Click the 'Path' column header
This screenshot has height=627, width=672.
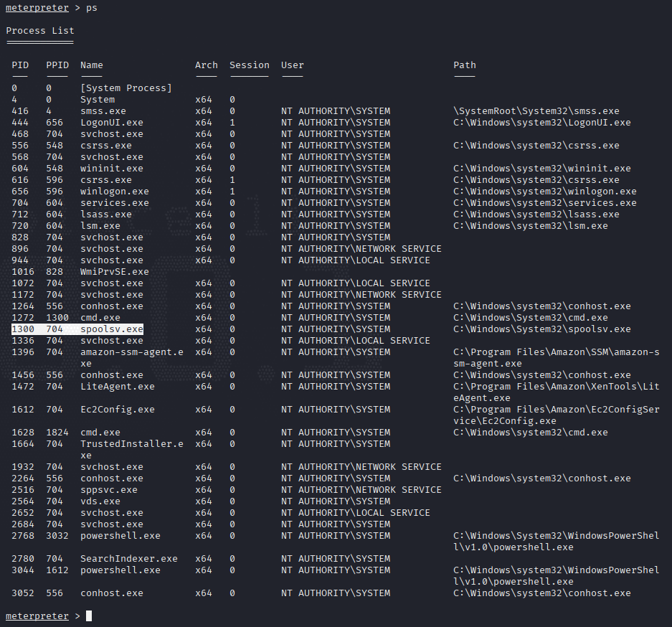(x=465, y=65)
